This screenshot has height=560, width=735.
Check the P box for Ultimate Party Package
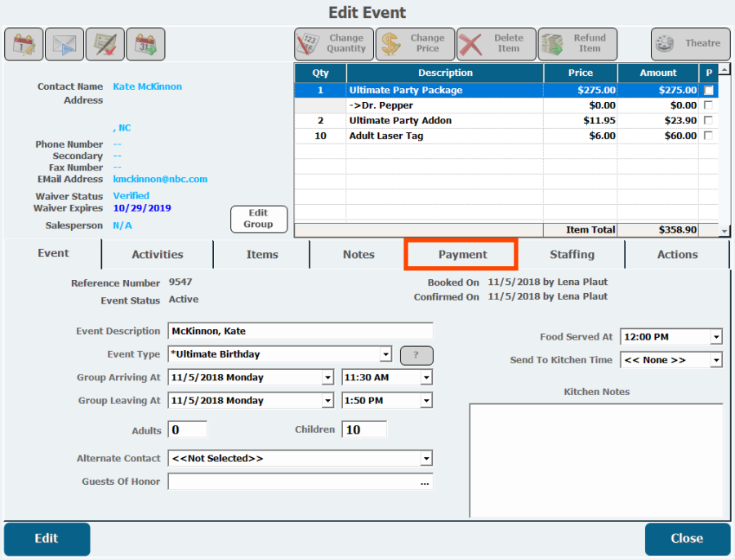(x=708, y=91)
